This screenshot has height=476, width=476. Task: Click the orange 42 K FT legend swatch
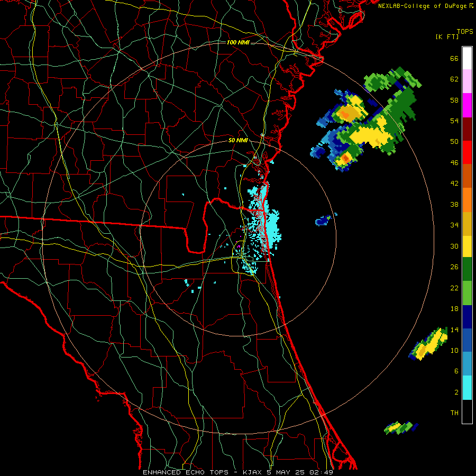(x=467, y=199)
